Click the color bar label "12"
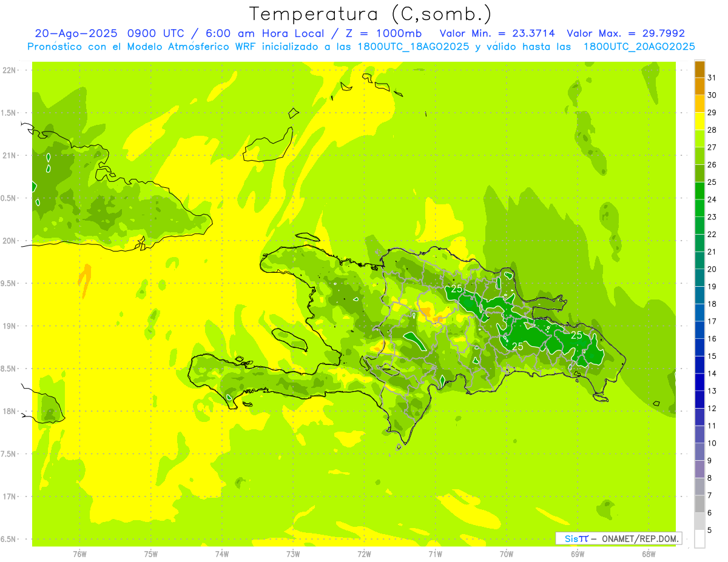Viewport: 728px width, 562px height. pyautogui.click(x=712, y=408)
